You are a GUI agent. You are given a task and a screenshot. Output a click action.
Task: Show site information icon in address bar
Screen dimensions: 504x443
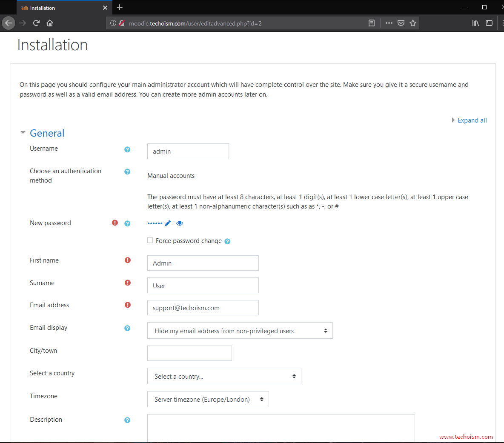point(113,23)
